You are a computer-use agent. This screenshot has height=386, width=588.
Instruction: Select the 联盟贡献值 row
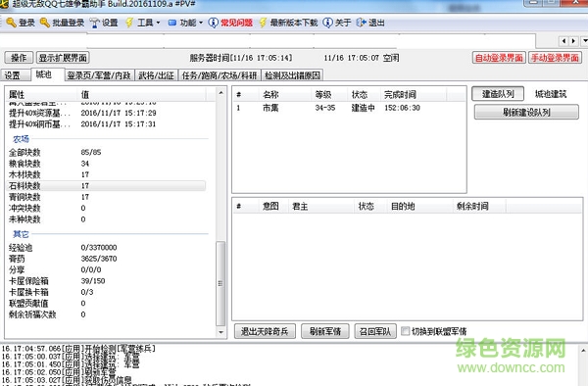click(x=107, y=303)
